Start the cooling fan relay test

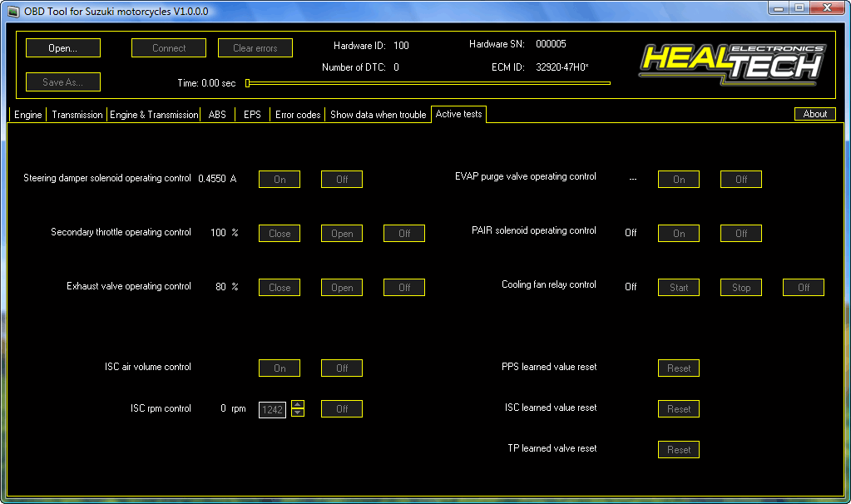(x=679, y=288)
